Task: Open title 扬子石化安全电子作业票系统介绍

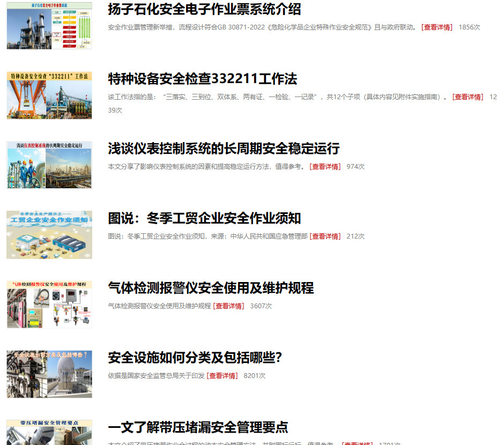Action: point(204,9)
